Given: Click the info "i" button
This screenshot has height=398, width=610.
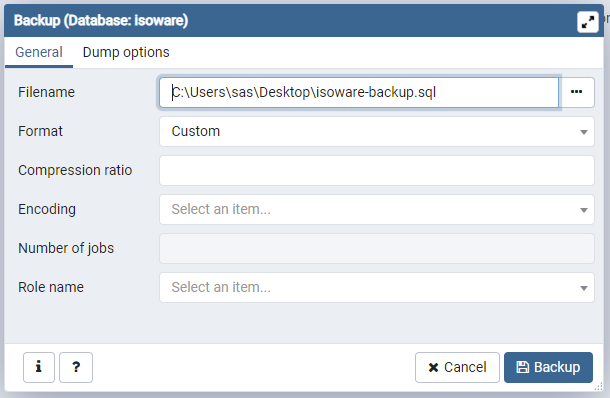Looking at the screenshot, I should coord(39,367).
